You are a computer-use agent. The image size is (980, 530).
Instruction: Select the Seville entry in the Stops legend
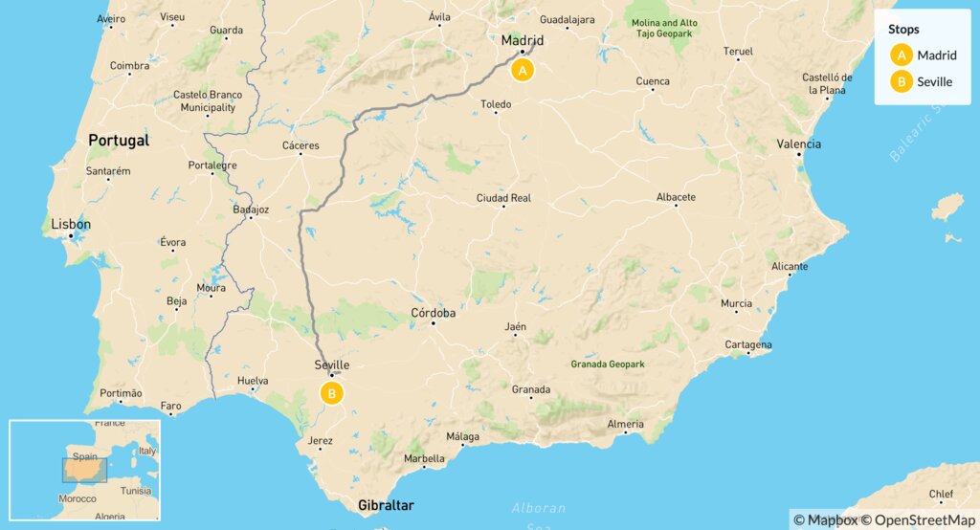coord(922,81)
